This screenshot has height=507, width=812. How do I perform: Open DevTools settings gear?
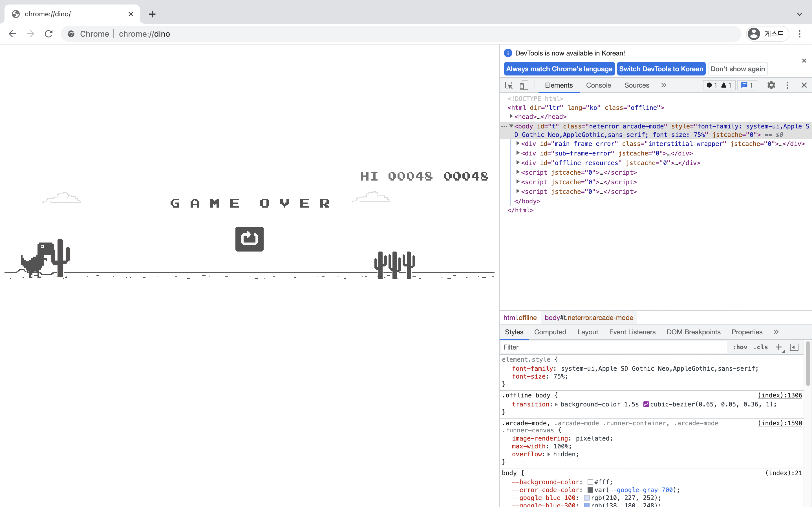point(771,85)
